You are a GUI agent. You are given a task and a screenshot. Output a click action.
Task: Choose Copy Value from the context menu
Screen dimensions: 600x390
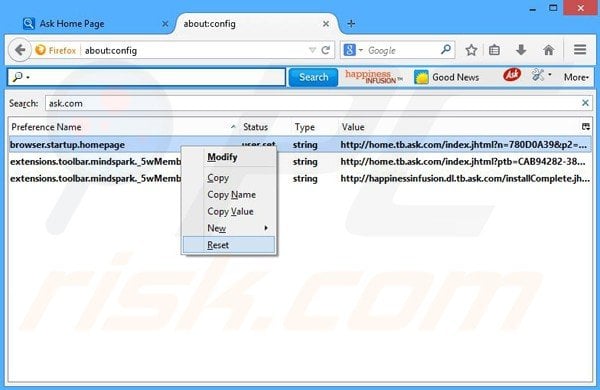point(229,211)
